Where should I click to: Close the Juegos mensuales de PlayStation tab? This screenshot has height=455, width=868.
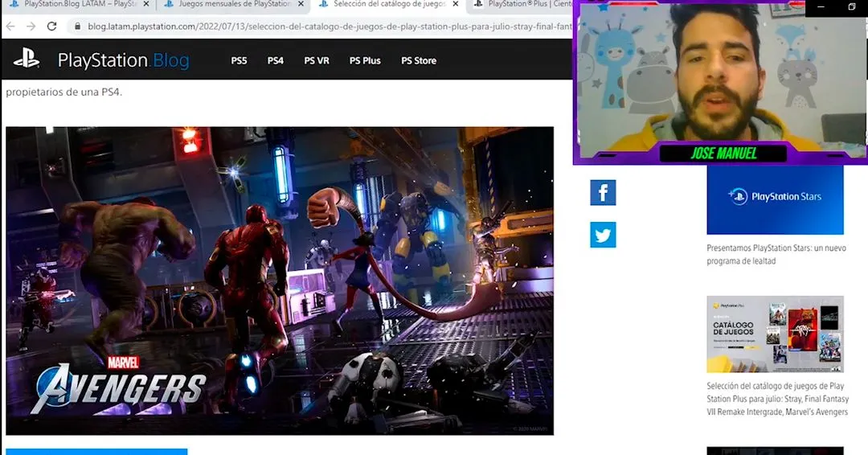301,4
